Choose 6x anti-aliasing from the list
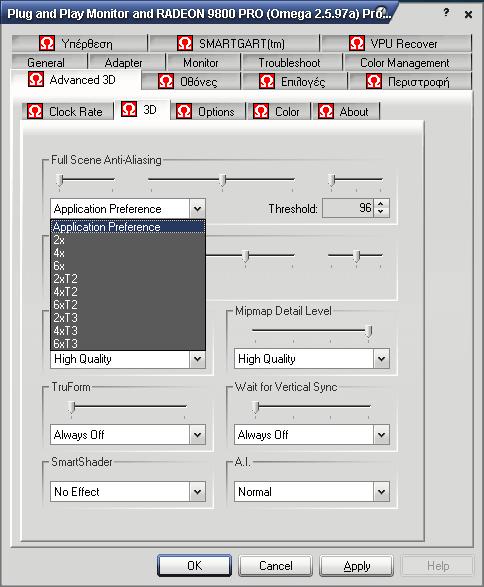Viewport: 484px width, 587px height. click(x=128, y=266)
